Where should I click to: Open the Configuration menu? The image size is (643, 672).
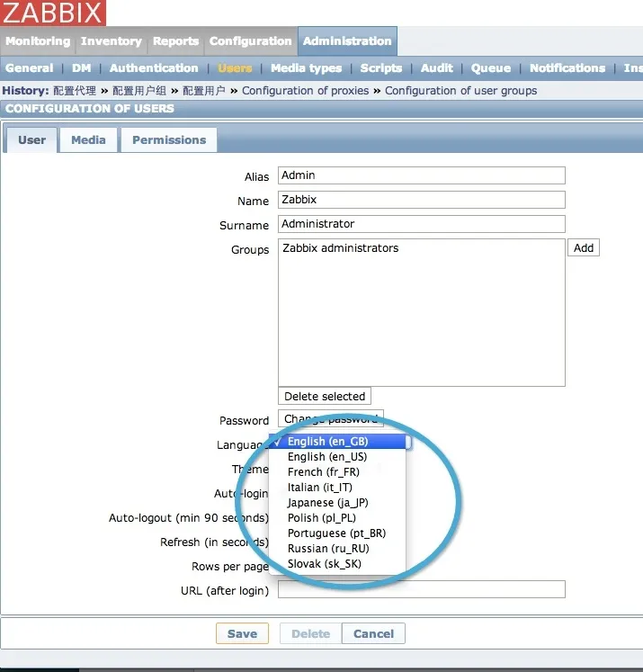pos(251,41)
